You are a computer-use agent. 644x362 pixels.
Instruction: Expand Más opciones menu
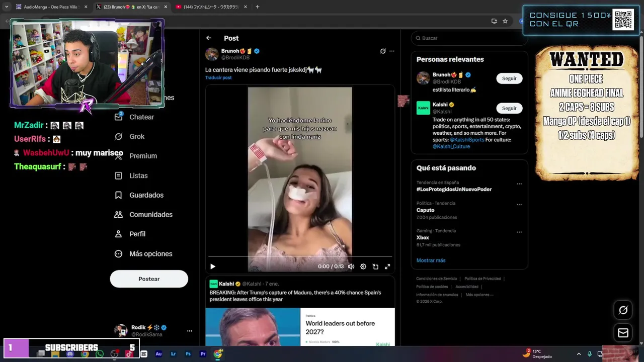tap(144, 253)
